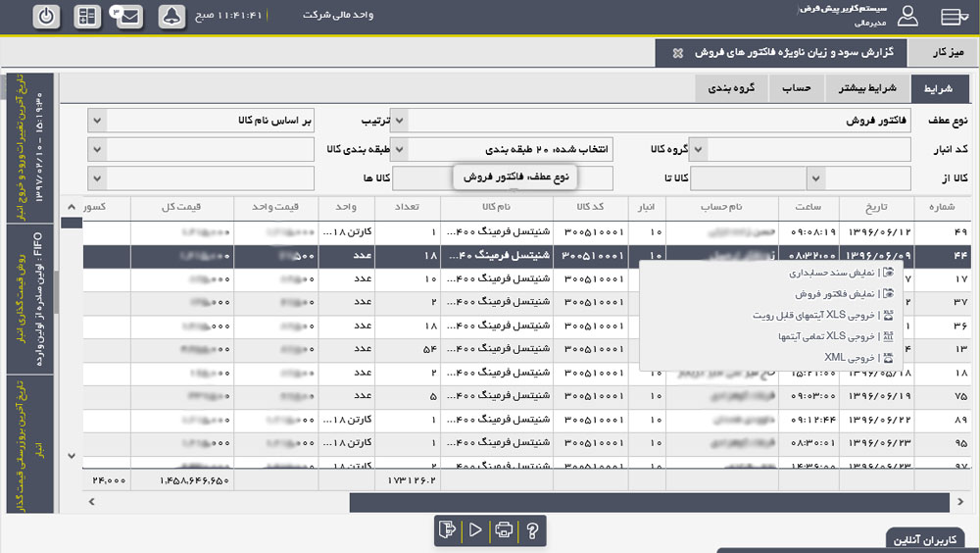Click the total ۱,۴۵۸,۶۴۶,۶۵۰ in footer
This screenshot has width=980, height=553.
(194, 480)
